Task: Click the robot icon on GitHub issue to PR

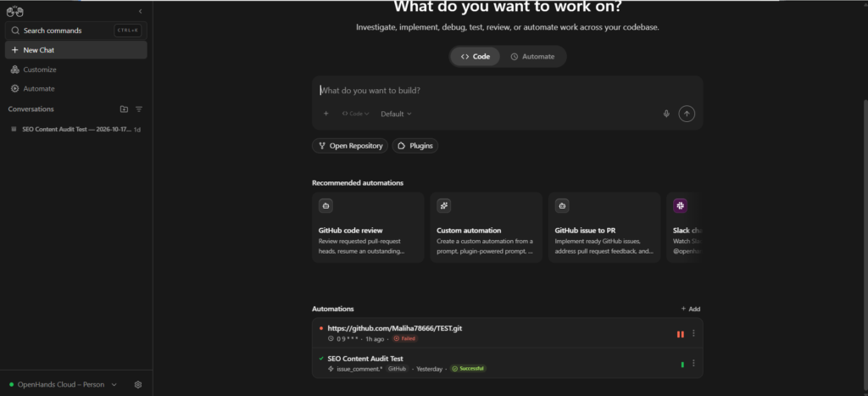Action: click(562, 206)
